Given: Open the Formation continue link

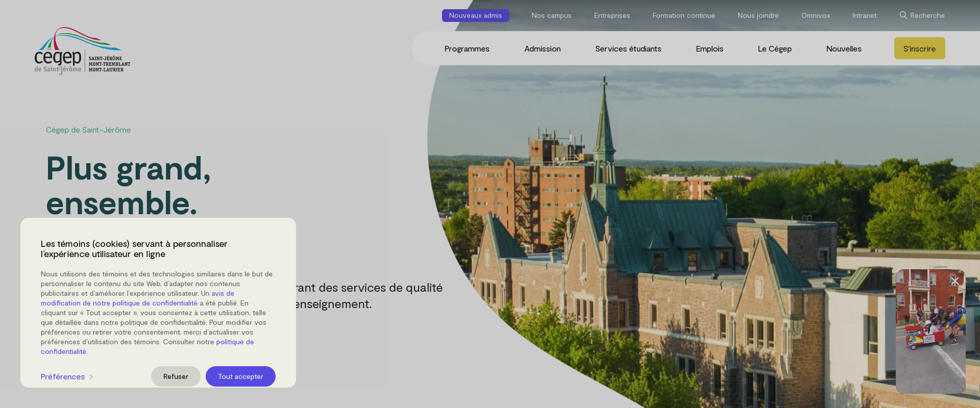Looking at the screenshot, I should 683,15.
